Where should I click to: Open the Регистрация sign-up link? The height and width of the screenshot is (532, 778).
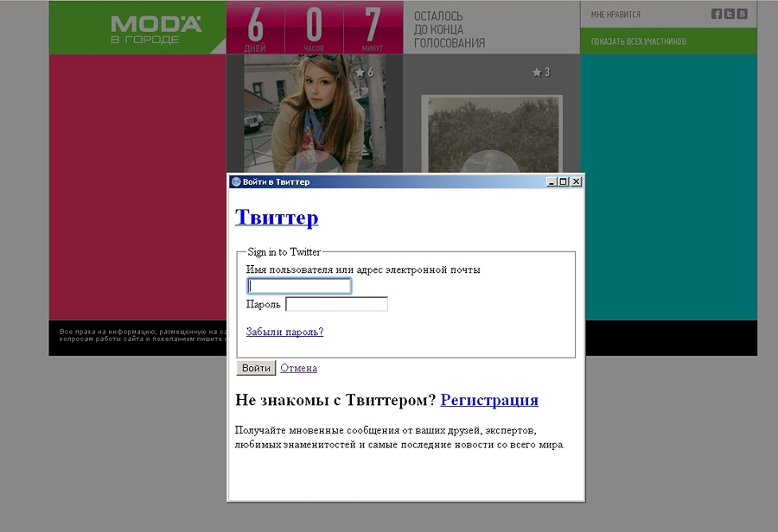[489, 400]
